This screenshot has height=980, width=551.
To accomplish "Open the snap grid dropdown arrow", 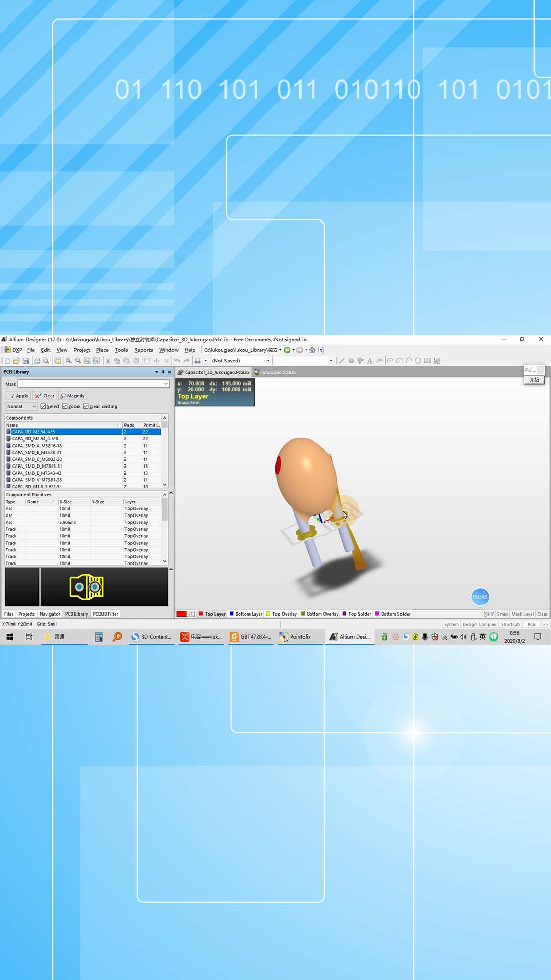I will click(206, 361).
